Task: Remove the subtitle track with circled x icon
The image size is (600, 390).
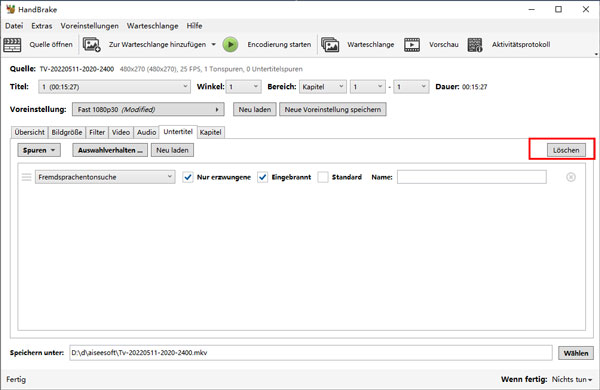Action: click(571, 177)
